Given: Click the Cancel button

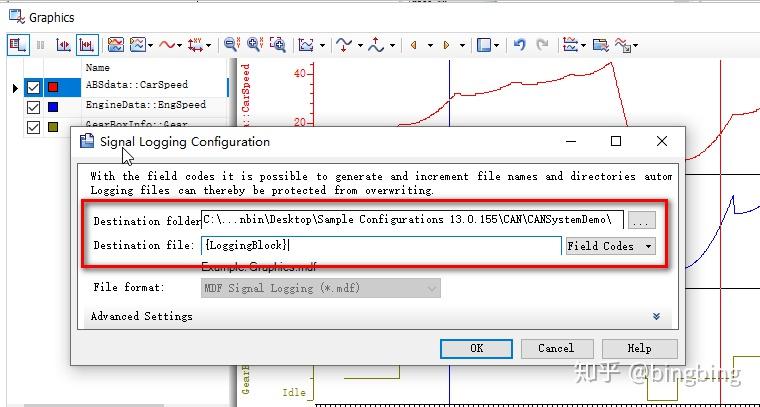Looking at the screenshot, I should [556, 348].
